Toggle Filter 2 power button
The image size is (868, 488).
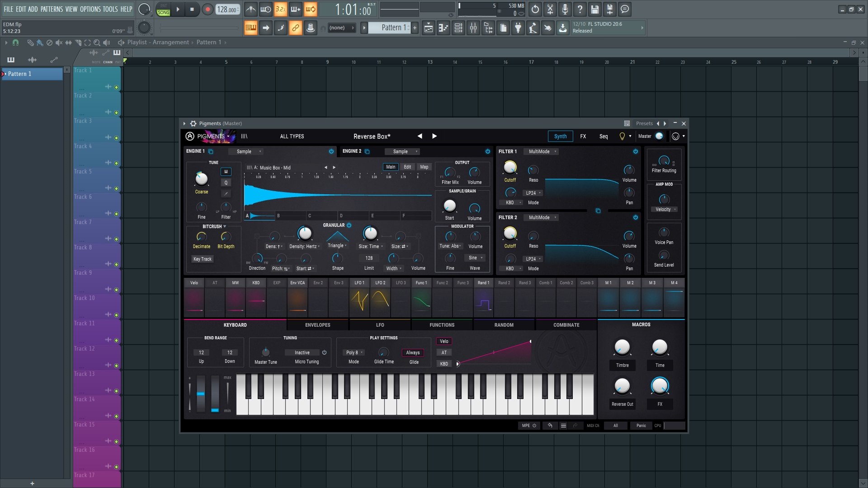coord(636,217)
